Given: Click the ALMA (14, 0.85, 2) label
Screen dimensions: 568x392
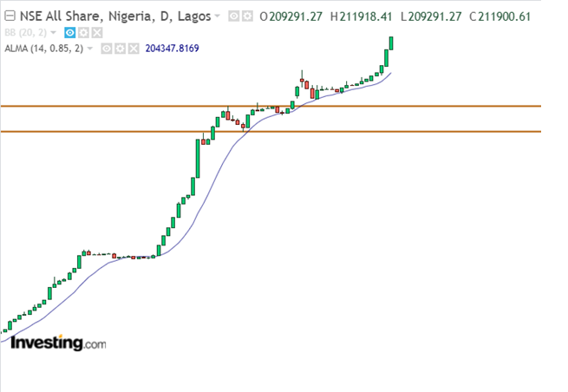Looking at the screenshot, I should (x=42, y=48).
